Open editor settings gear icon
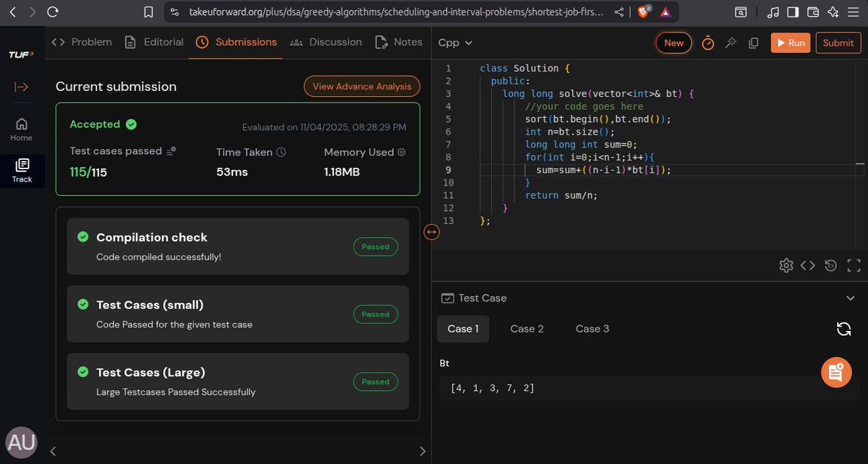The image size is (868, 464). pyautogui.click(x=786, y=265)
